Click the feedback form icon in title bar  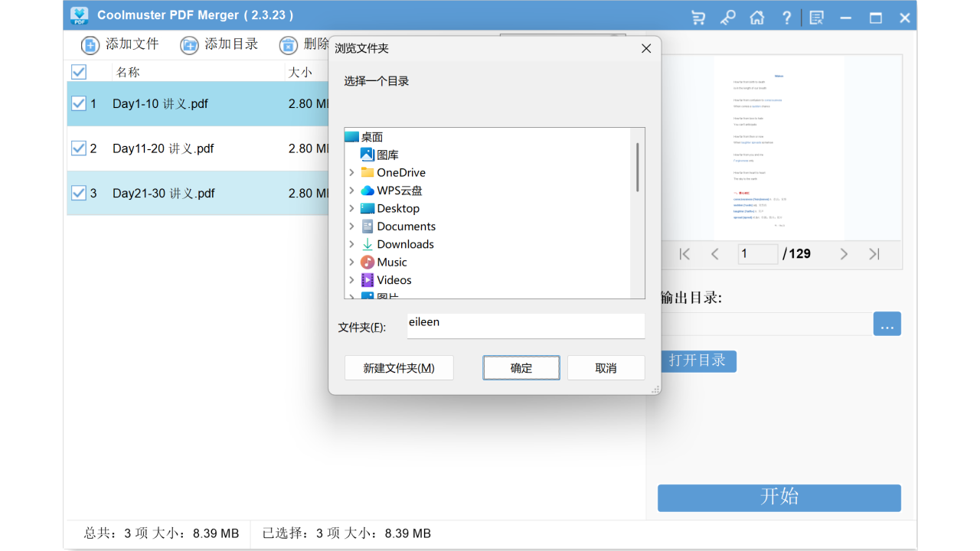(816, 17)
